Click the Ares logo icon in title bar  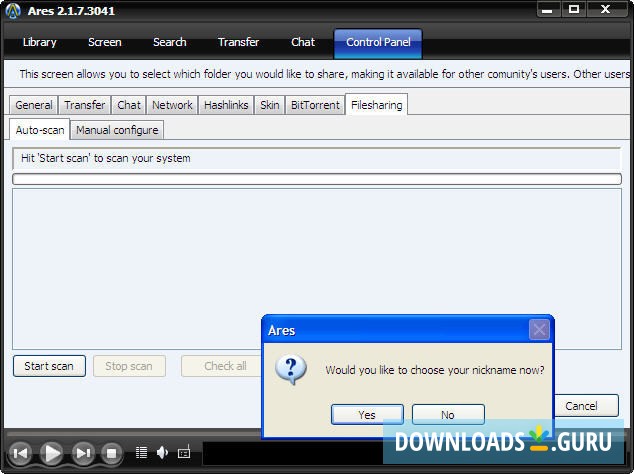point(13,11)
